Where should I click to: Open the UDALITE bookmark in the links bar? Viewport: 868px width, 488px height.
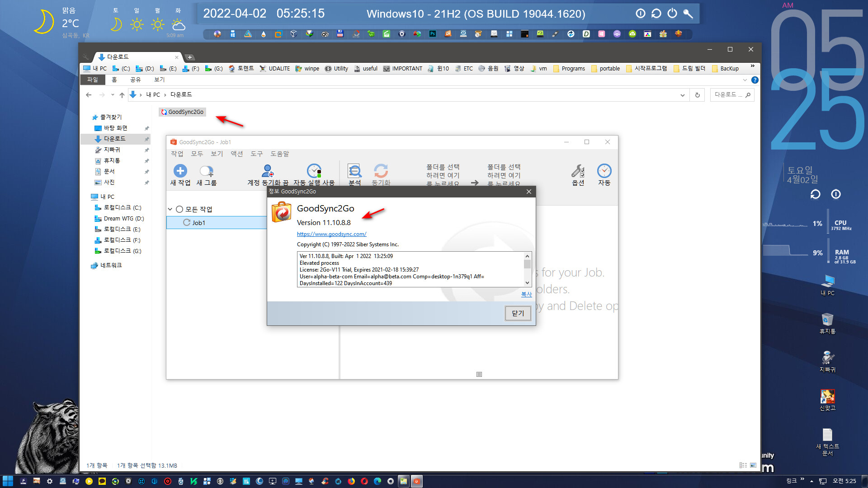pyautogui.click(x=275, y=69)
